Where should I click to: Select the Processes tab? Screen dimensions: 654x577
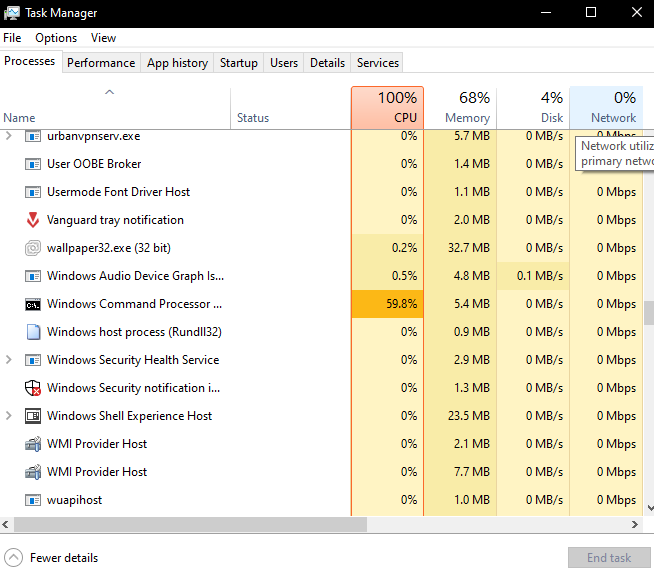tap(30, 61)
